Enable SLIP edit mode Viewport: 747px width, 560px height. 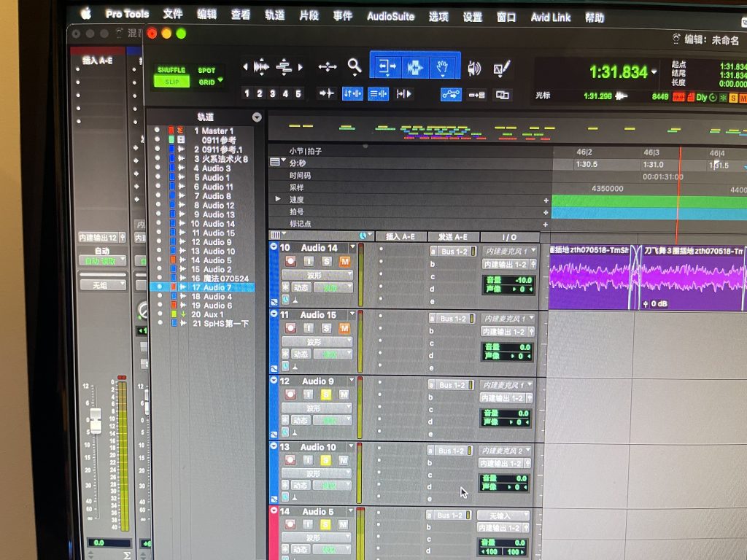coord(171,82)
